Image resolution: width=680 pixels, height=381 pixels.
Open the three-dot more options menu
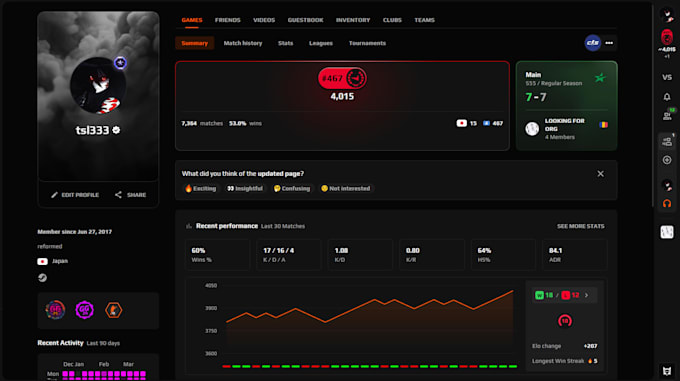[609, 43]
